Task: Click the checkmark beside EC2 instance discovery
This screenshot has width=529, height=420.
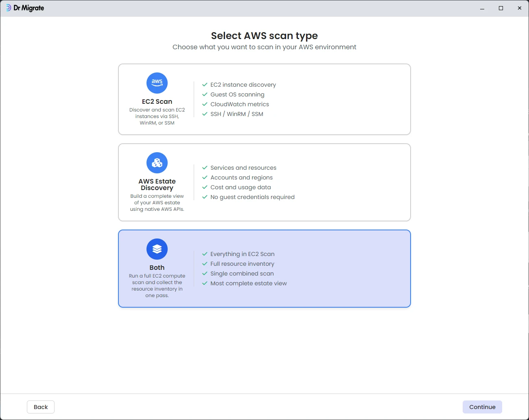Action: click(205, 85)
